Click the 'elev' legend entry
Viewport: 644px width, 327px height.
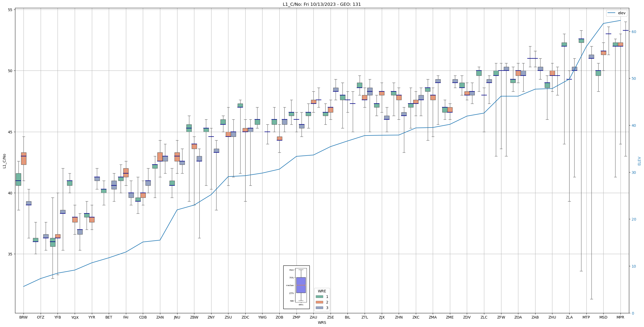(x=617, y=13)
